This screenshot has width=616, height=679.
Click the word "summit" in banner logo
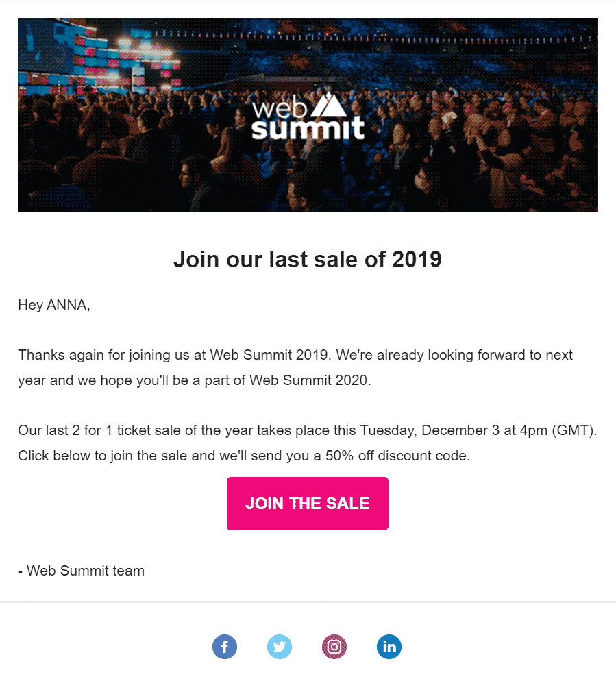(308, 128)
